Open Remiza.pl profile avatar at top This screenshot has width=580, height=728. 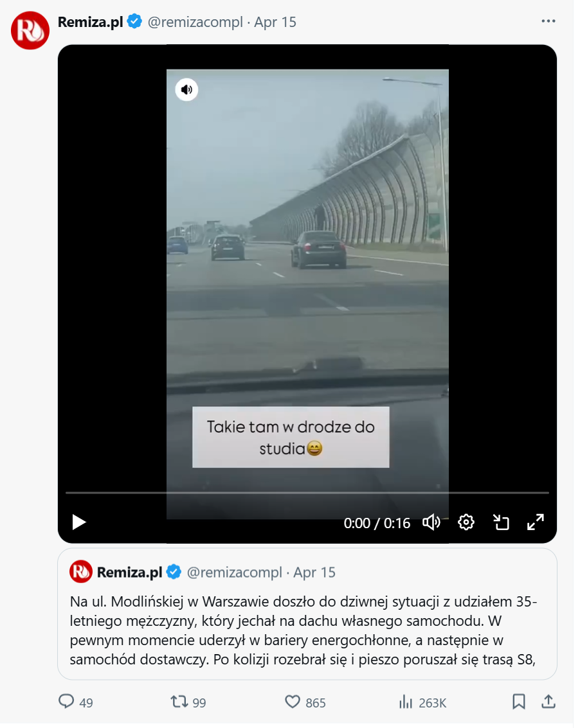point(31,31)
